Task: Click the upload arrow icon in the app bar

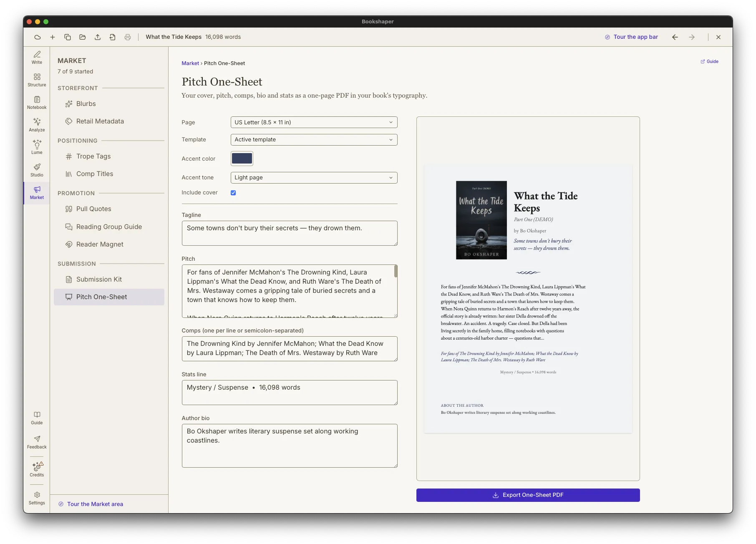Action: tap(98, 37)
